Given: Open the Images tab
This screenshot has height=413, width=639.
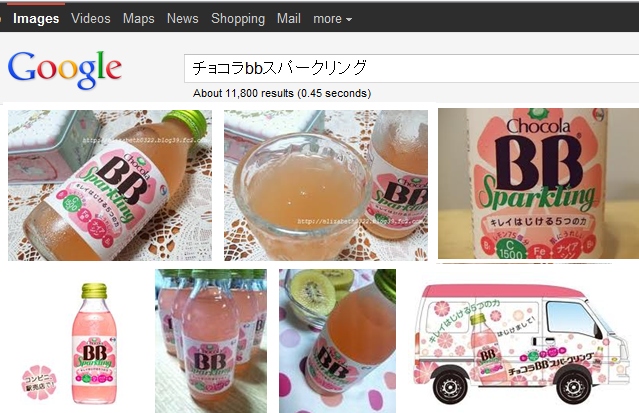Looking at the screenshot, I should (36, 18).
